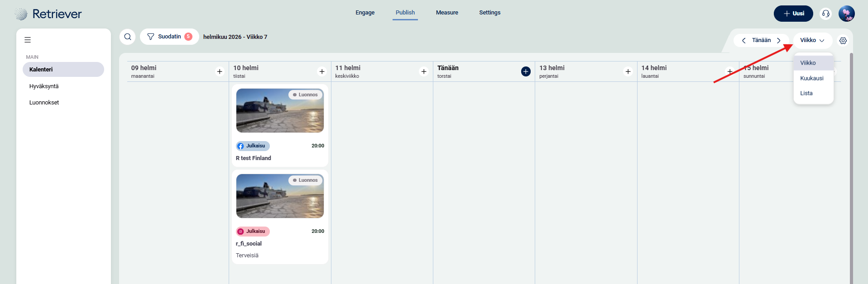The height and width of the screenshot is (284, 868).
Task: Click Instagram Julkaisu tag
Action: (253, 231)
